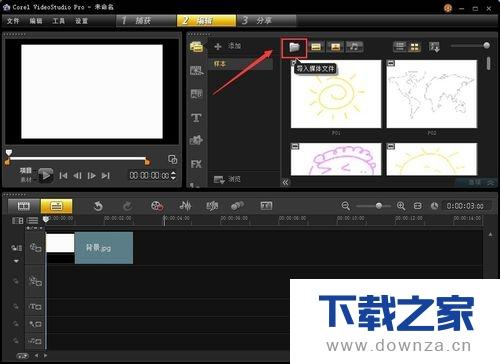Switch to Storyboard view

[23, 206]
